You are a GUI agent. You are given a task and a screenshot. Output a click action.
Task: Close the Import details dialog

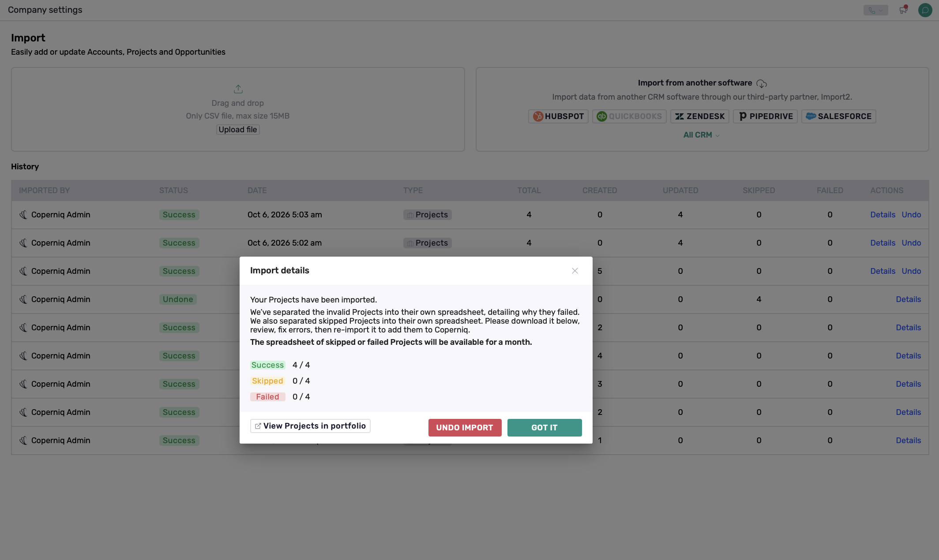pyautogui.click(x=575, y=271)
